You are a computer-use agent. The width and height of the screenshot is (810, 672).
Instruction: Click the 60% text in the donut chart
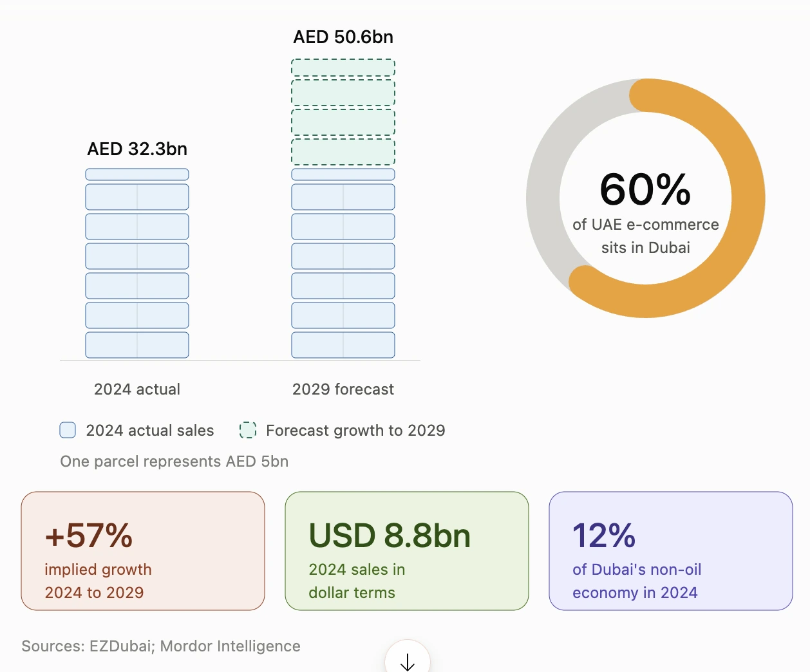645,189
